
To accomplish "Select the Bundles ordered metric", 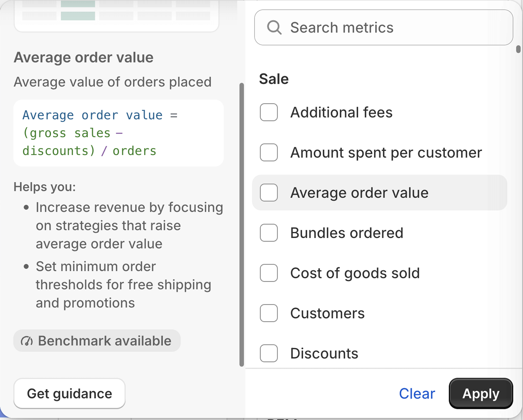I will pyautogui.click(x=269, y=233).
